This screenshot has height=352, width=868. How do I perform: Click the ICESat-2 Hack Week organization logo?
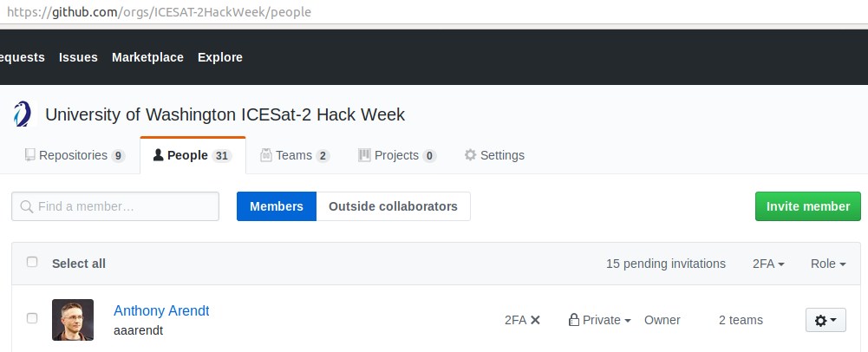pyautogui.click(x=23, y=114)
